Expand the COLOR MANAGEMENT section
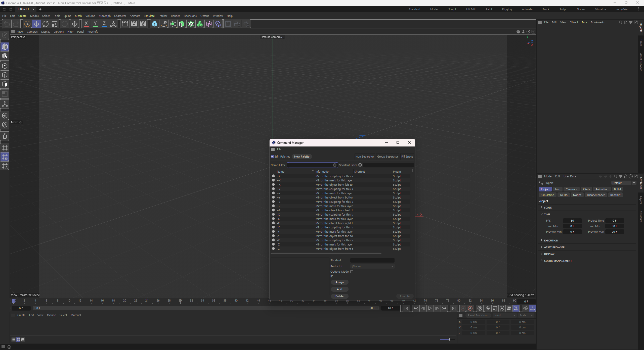Screen dimensions: 644x350 coord(542,261)
